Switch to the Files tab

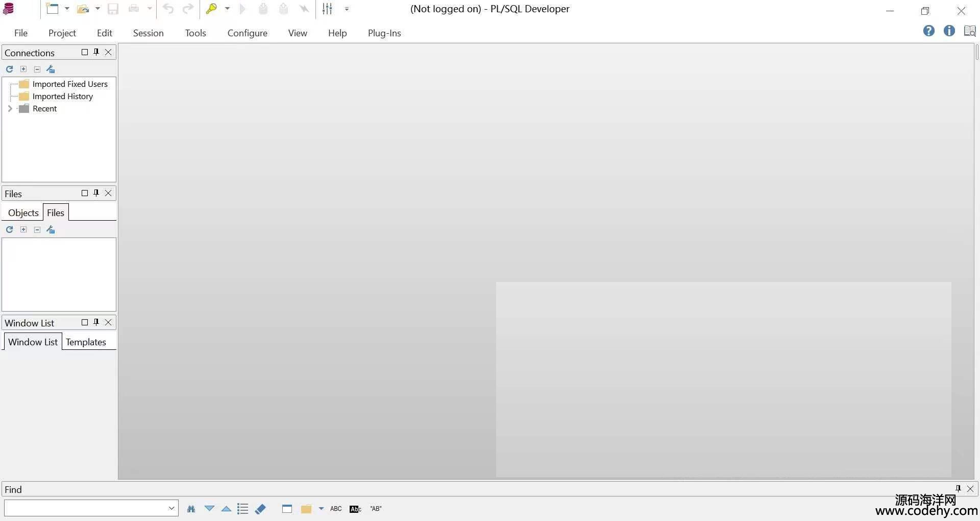point(56,212)
